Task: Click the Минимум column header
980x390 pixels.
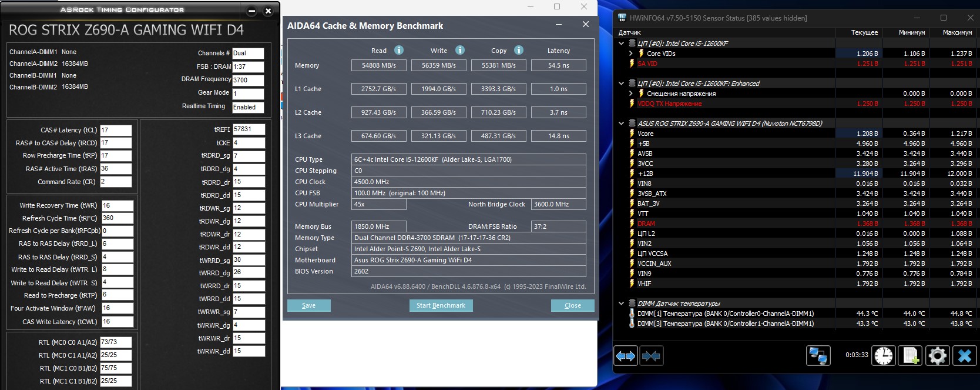Action: [x=912, y=32]
